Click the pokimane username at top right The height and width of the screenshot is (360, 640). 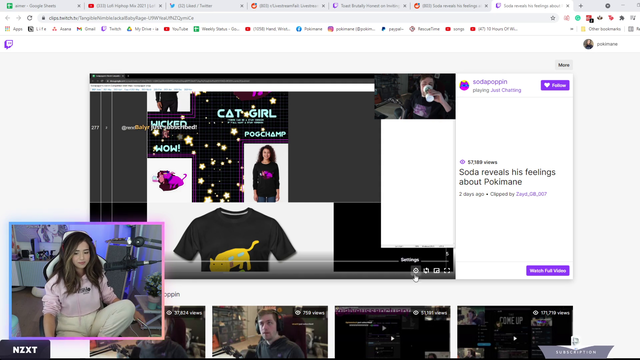click(x=607, y=44)
